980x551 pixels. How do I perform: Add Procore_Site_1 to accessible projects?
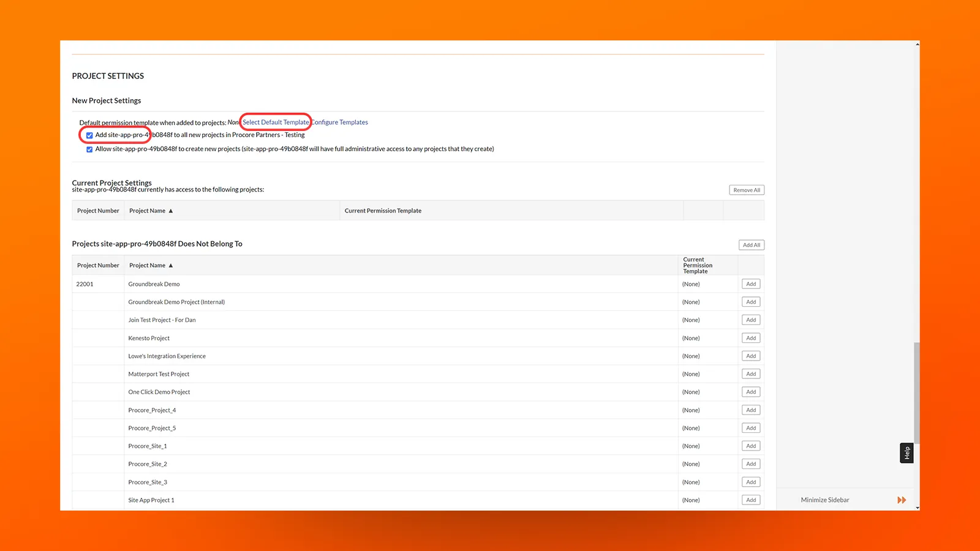(x=751, y=446)
